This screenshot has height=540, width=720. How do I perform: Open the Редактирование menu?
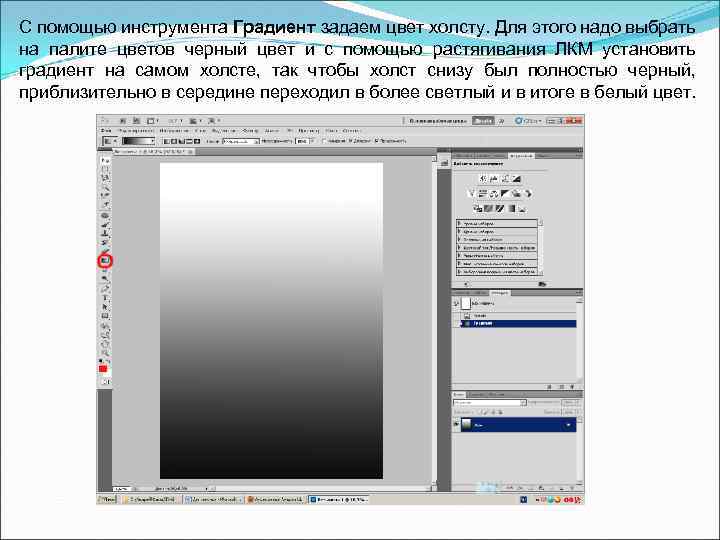(x=135, y=131)
